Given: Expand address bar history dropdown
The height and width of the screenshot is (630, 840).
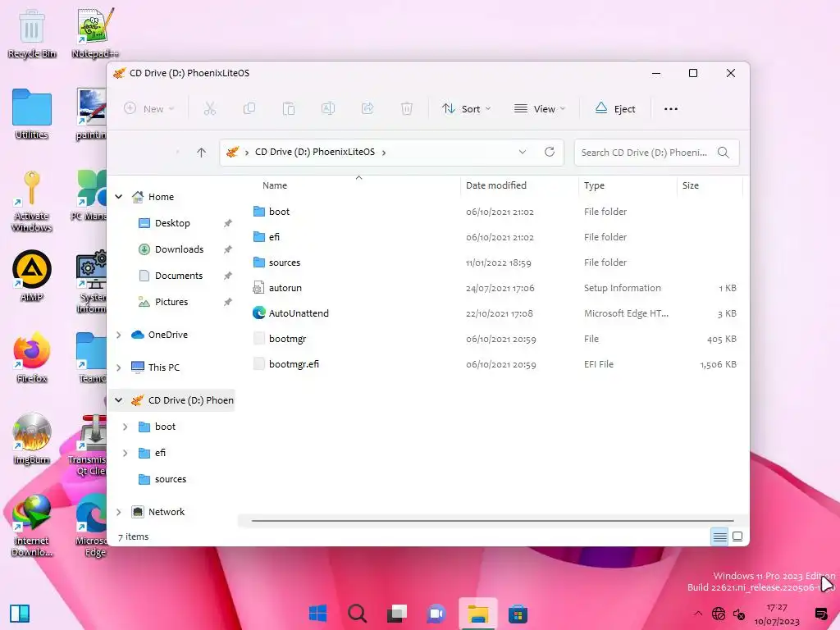Looking at the screenshot, I should click(523, 152).
